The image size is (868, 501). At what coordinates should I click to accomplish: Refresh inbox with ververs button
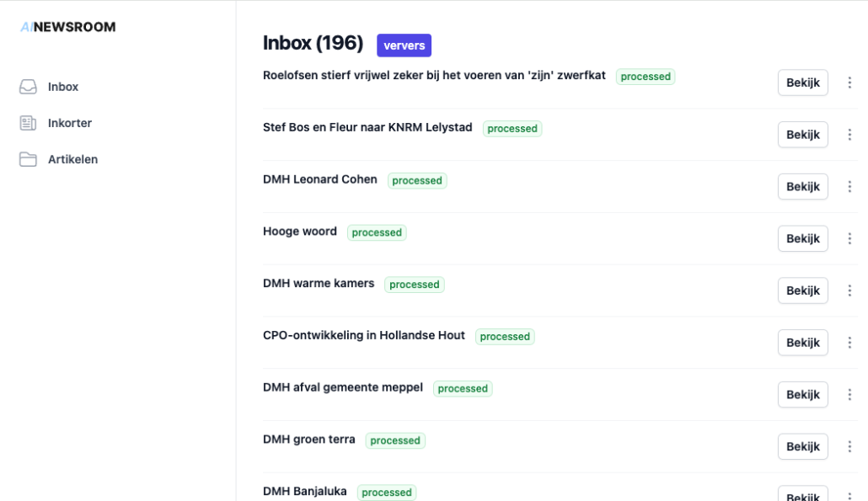coord(405,45)
